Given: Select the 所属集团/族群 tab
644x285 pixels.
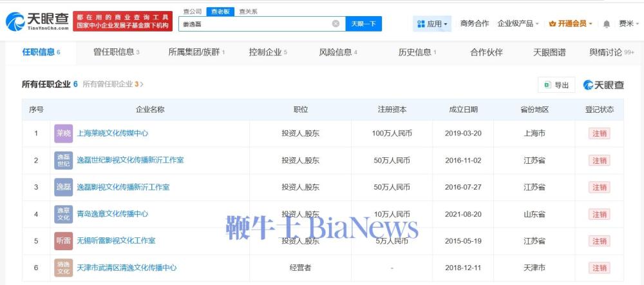Looking at the screenshot, I should click(x=196, y=52).
